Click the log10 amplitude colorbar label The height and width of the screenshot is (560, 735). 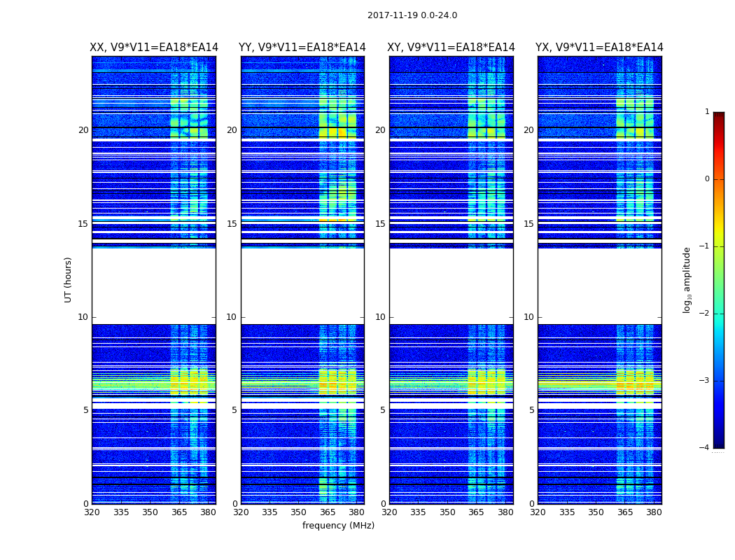[687, 280]
